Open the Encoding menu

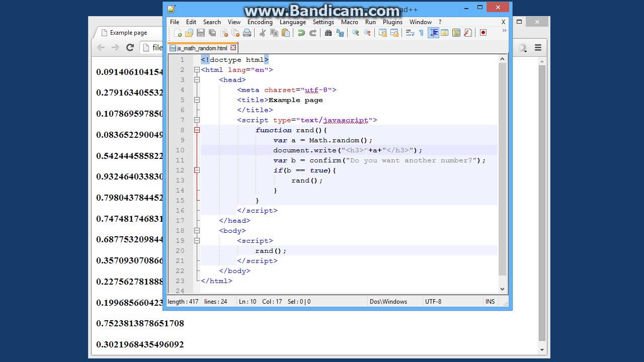coord(260,22)
